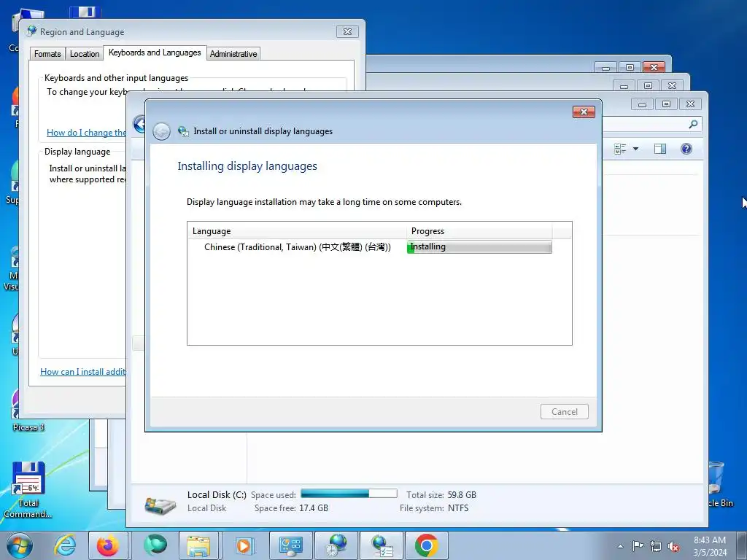
Task: Close the rearmost window with red close button
Action: (654, 67)
